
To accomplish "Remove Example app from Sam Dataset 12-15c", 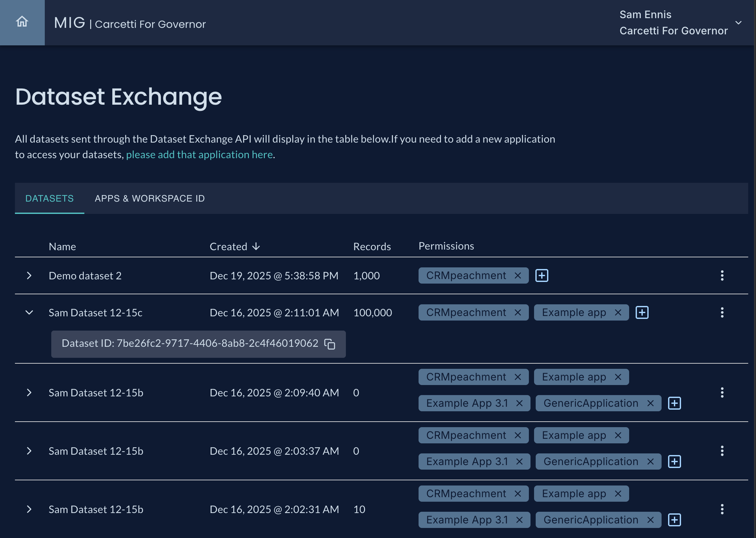I will [618, 313].
